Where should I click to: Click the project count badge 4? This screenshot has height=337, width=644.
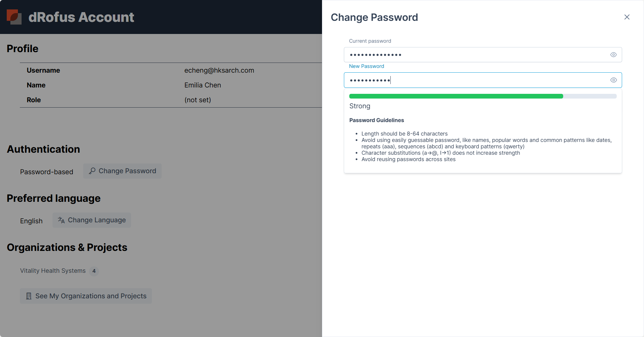94,271
